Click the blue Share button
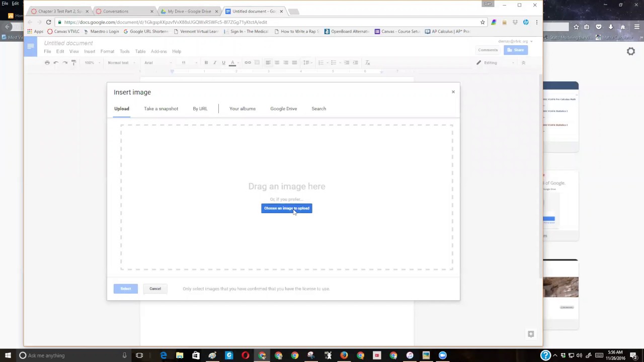 [516, 50]
